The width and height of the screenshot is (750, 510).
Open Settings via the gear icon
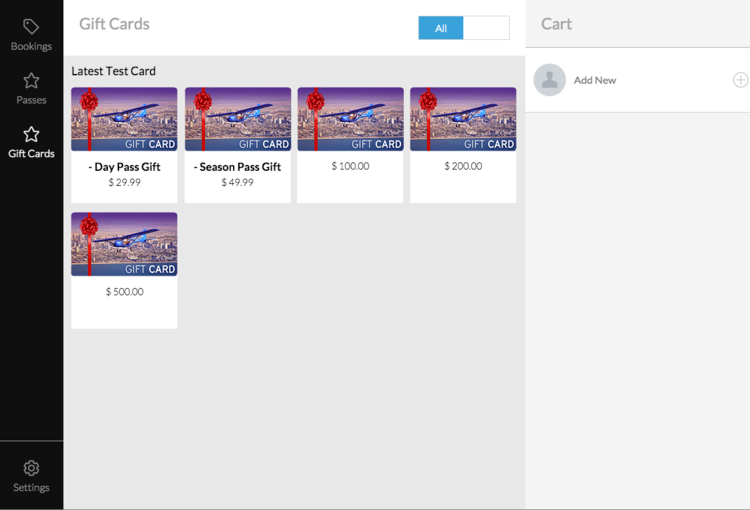pos(31,468)
